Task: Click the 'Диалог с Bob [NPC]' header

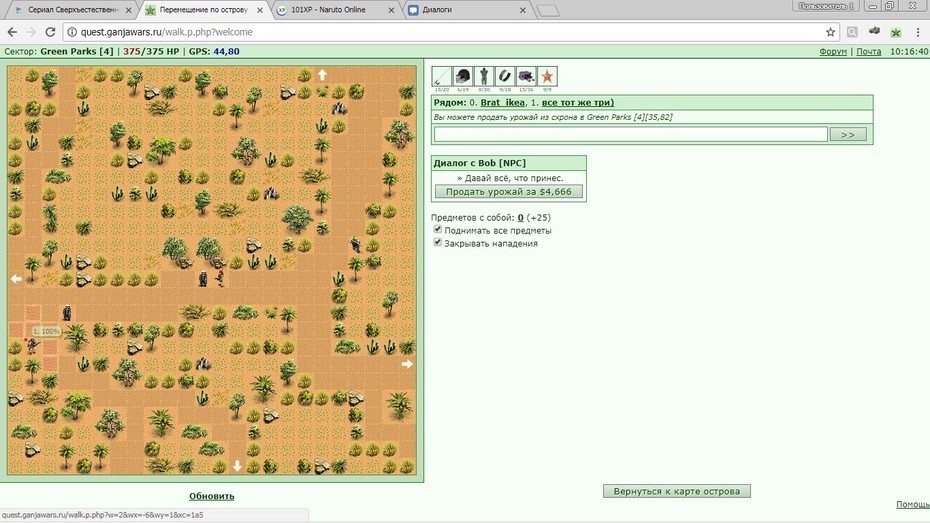Action: click(x=509, y=162)
